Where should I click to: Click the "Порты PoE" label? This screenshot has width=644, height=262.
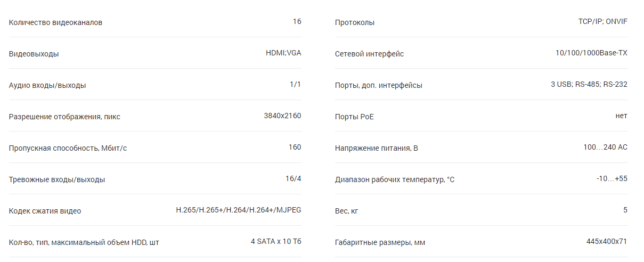coord(354,117)
